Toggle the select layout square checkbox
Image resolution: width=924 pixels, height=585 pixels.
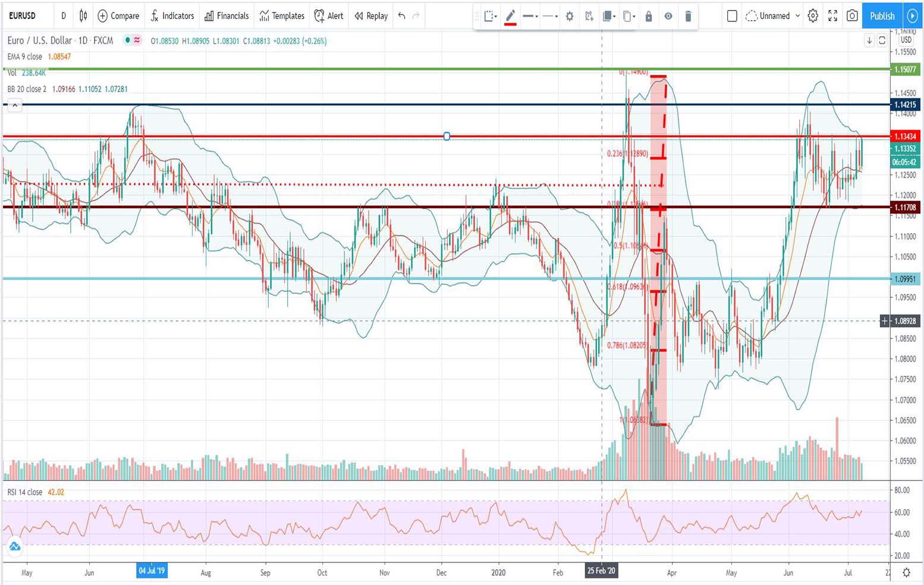point(732,16)
